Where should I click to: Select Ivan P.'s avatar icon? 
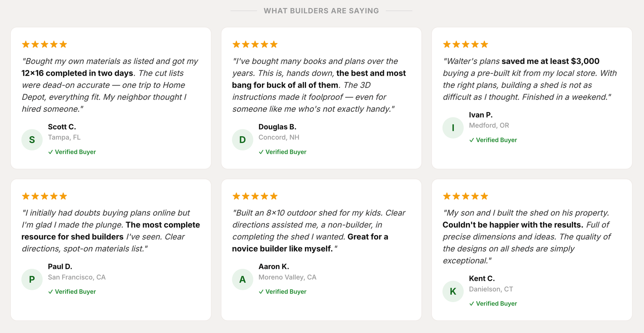453,128
